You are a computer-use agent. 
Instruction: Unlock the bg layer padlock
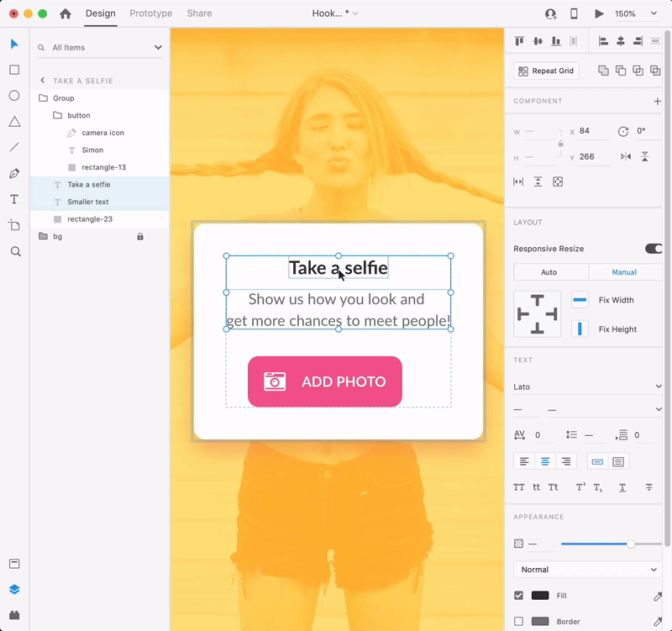(140, 237)
